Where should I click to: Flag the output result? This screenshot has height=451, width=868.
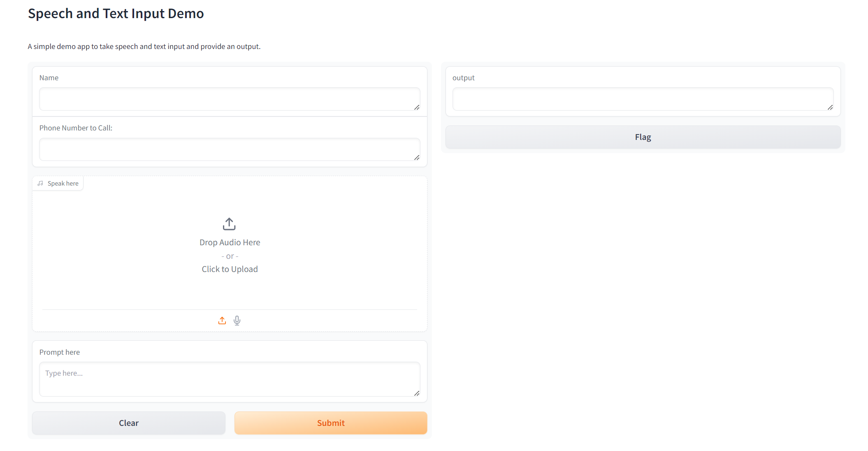(x=643, y=137)
